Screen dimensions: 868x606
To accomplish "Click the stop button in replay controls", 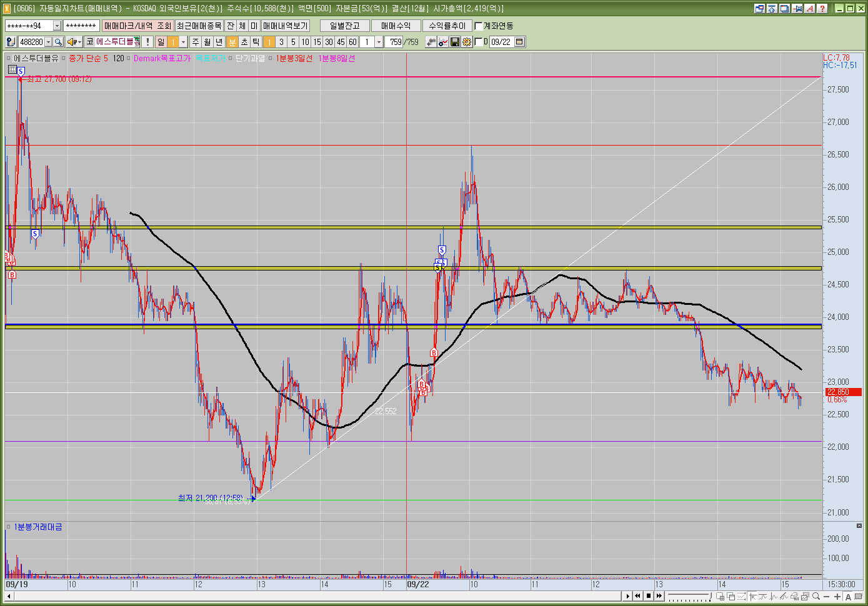I will point(649,596).
